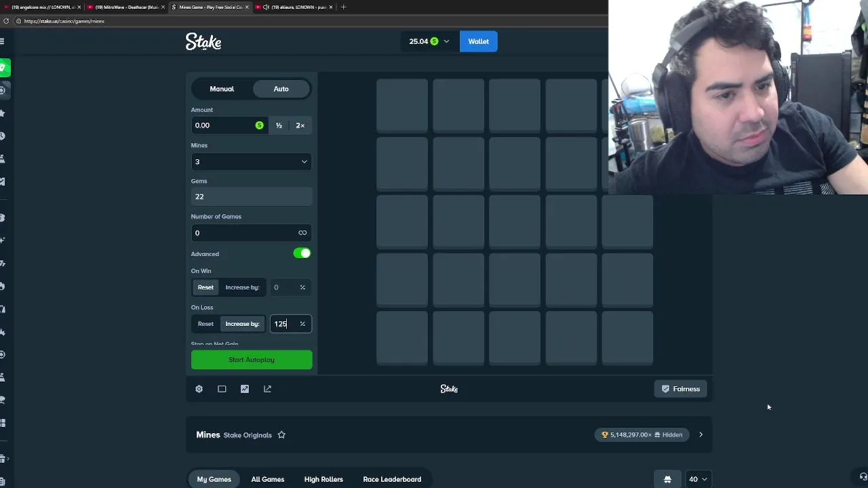Select Reset under On Loss
This screenshot has width=868, height=488.
click(x=205, y=324)
